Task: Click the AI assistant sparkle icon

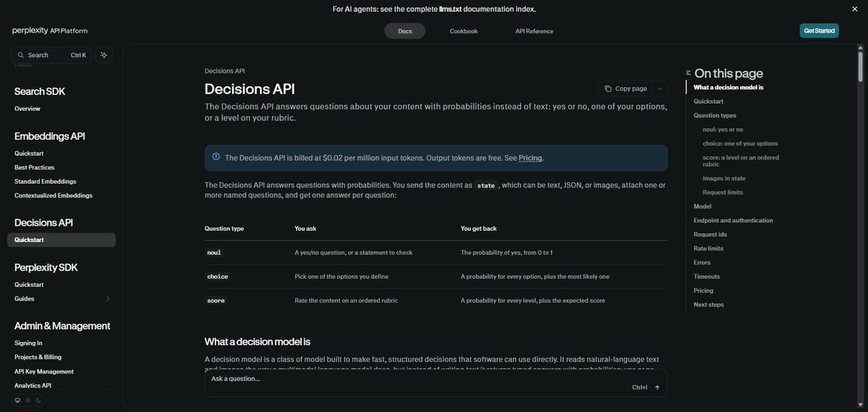Action: point(104,55)
